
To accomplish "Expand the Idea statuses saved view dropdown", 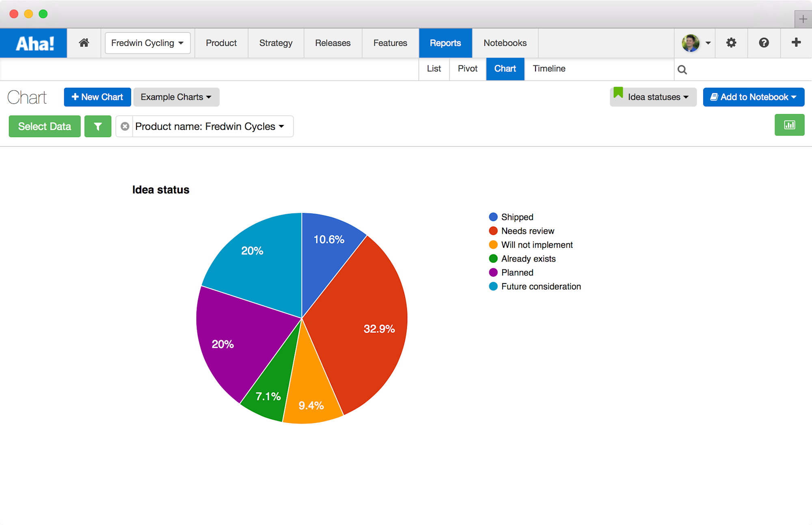I will point(653,97).
